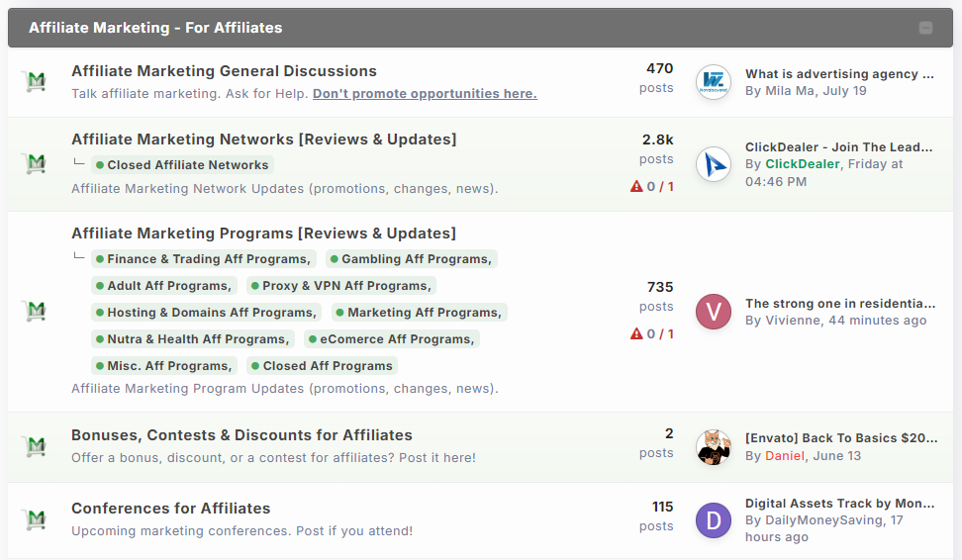This screenshot has height=560, width=962.
Task: Open ClickDealer's blue arrow avatar
Action: coord(714,164)
